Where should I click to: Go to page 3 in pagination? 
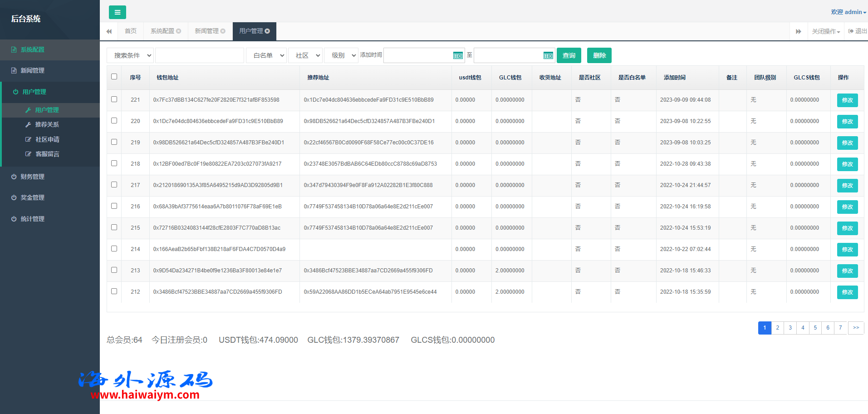coord(790,328)
